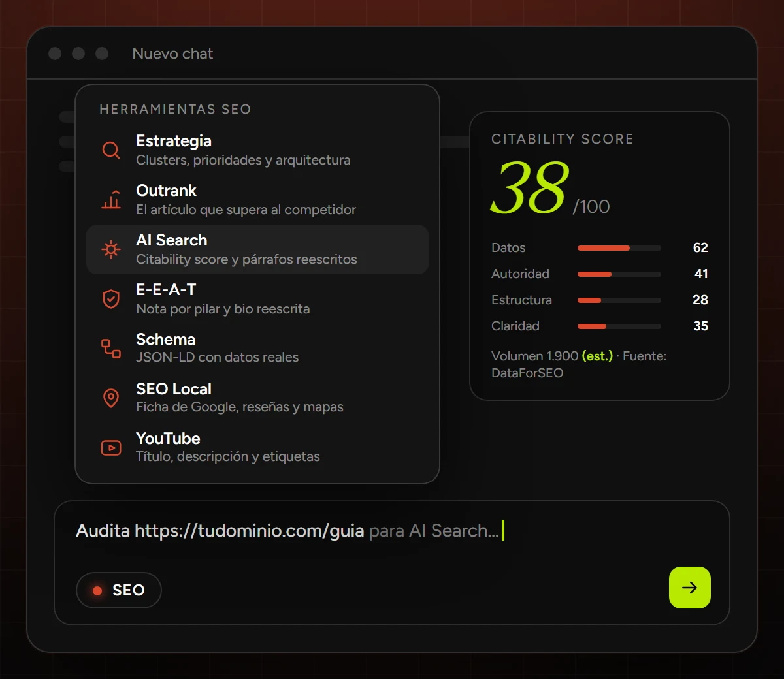The height and width of the screenshot is (679, 784).
Task: Click the middle window control dot
Action: click(x=78, y=54)
